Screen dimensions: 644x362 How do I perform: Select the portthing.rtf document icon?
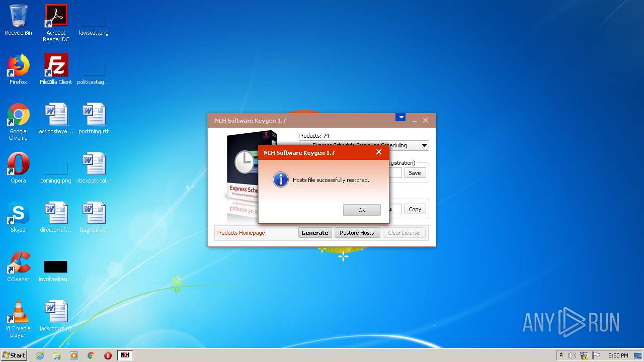click(x=94, y=119)
